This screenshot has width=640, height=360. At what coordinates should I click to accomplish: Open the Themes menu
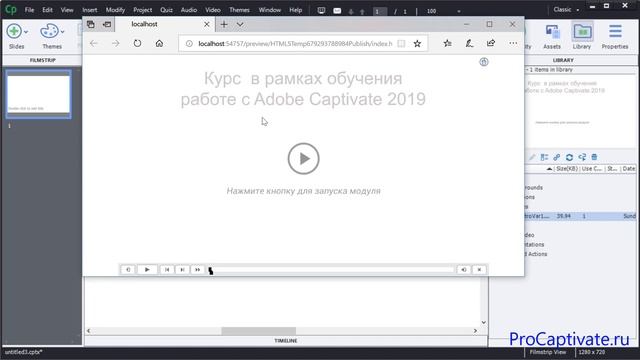click(x=239, y=10)
